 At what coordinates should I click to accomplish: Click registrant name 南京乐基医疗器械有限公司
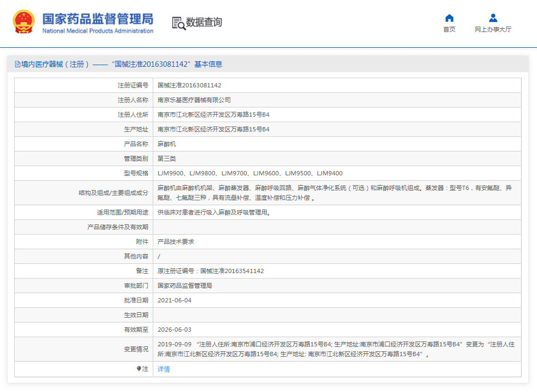[194, 100]
